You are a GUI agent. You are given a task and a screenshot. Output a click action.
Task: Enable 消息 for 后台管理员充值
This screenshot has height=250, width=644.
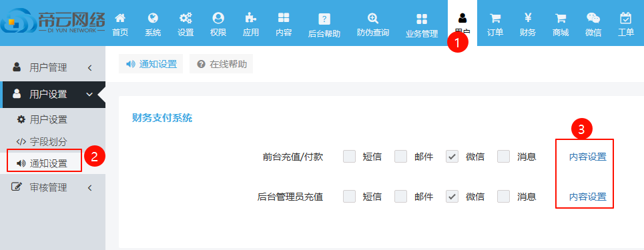[504, 197]
